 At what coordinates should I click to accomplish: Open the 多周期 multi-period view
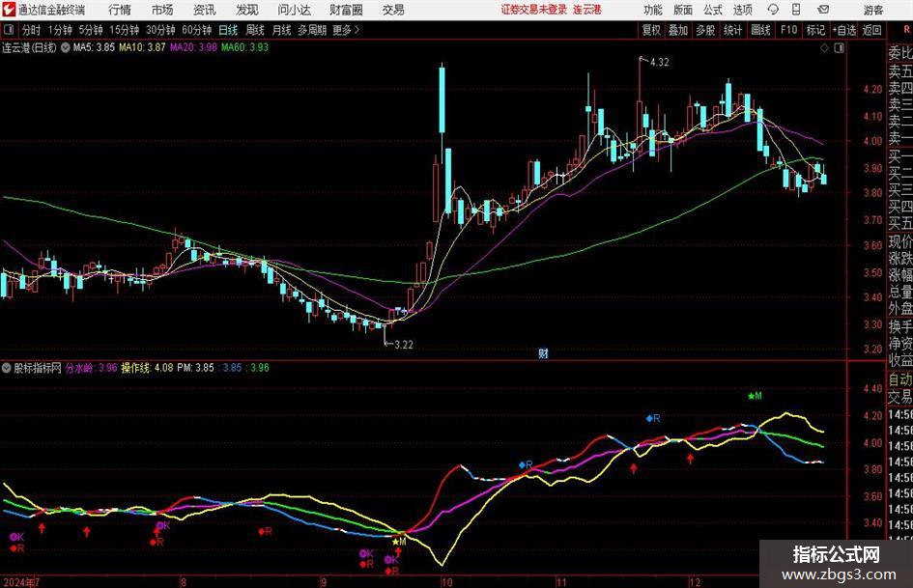[312, 30]
